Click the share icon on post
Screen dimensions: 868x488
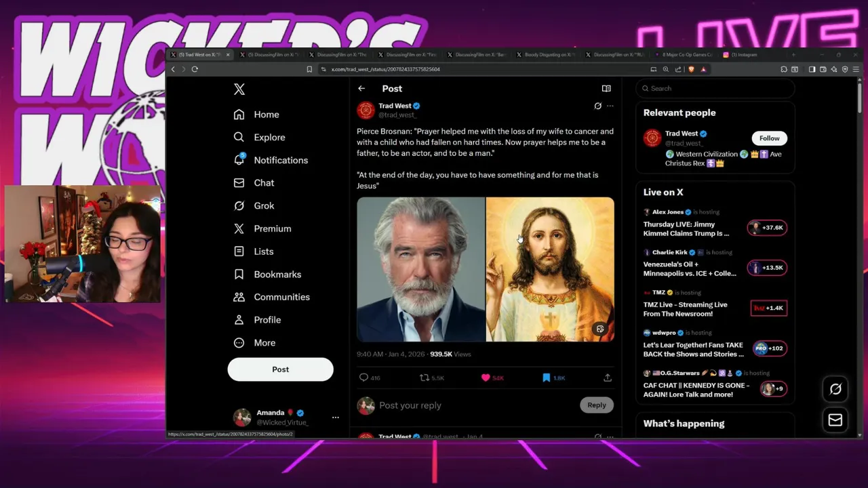click(x=607, y=378)
